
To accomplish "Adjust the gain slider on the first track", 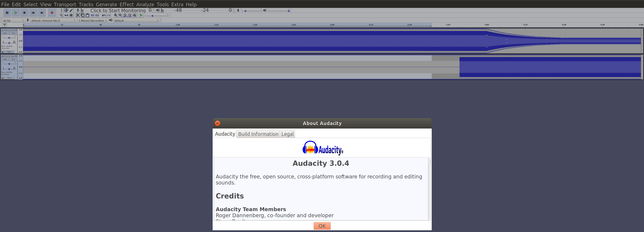I will tap(9, 38).
